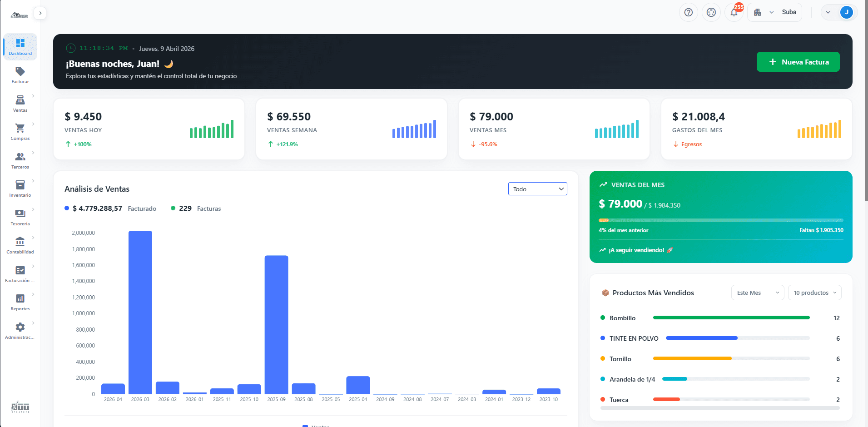Click the teal mini bar chart for Ventas Mes
Viewport: 868px width, 427px height.
[617, 129]
